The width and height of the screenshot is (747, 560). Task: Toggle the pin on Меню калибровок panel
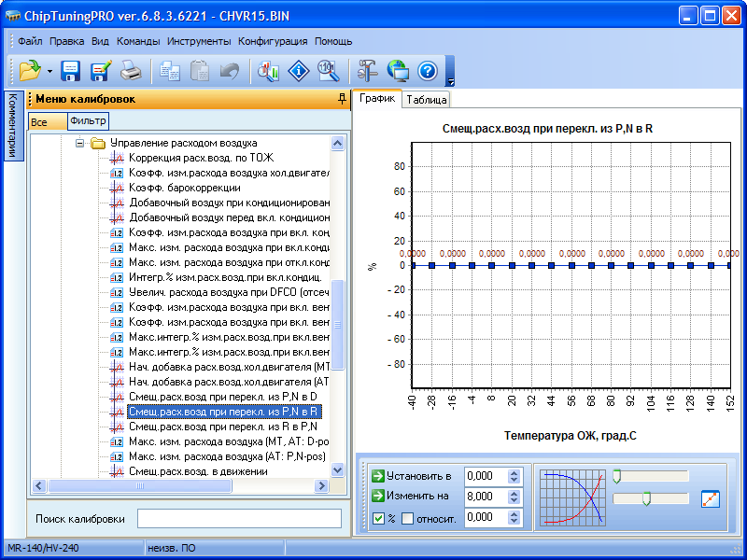pyautogui.click(x=342, y=98)
